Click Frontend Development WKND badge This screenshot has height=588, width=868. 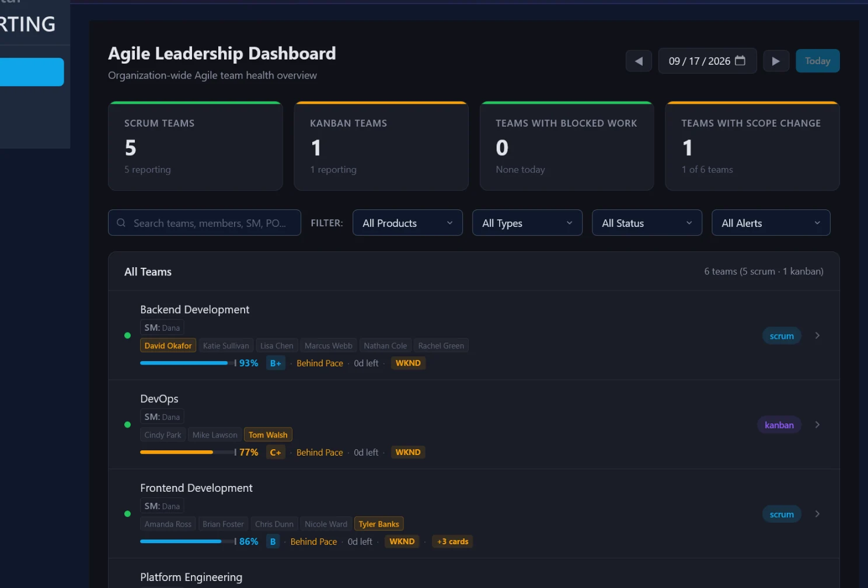pos(402,541)
